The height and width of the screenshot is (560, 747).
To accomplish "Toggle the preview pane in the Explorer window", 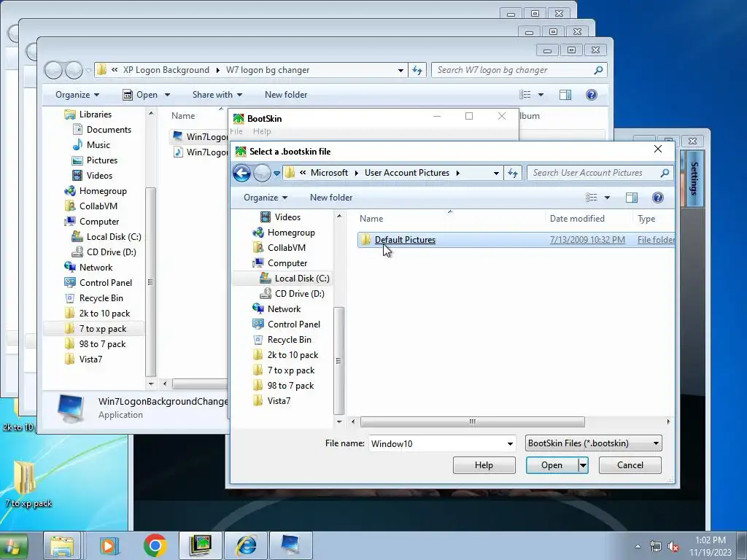I will pyautogui.click(x=565, y=95).
